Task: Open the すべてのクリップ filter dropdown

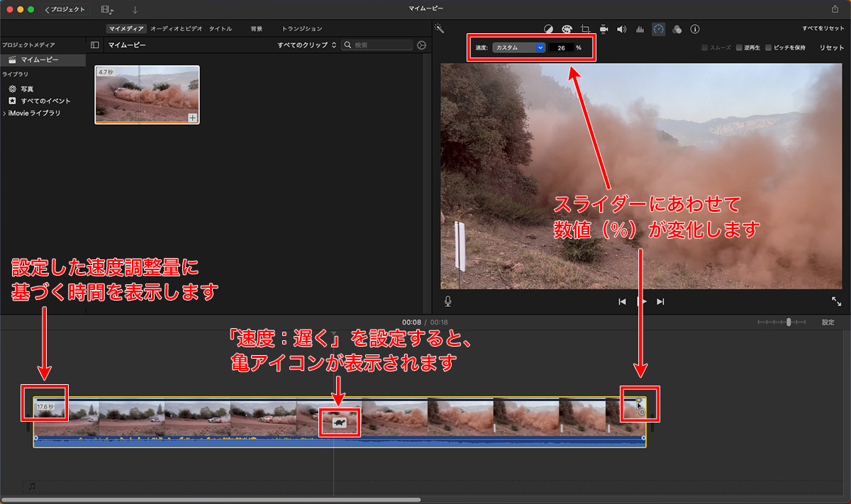Action: pyautogui.click(x=306, y=45)
